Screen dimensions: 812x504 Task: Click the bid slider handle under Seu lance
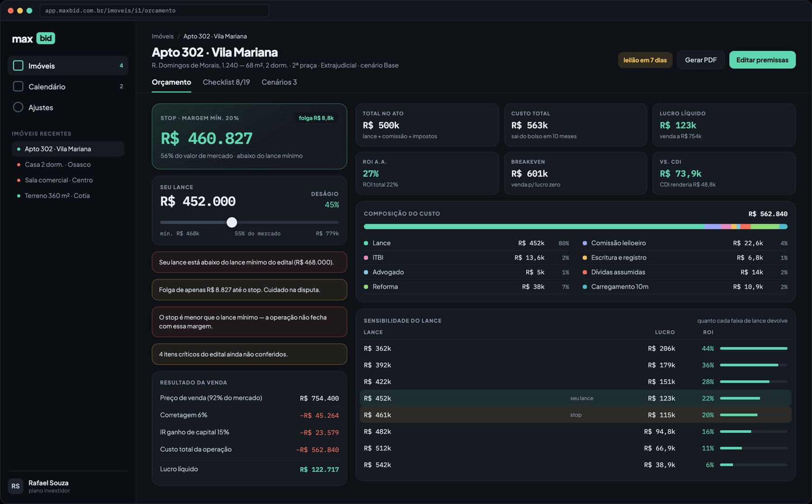[232, 222]
